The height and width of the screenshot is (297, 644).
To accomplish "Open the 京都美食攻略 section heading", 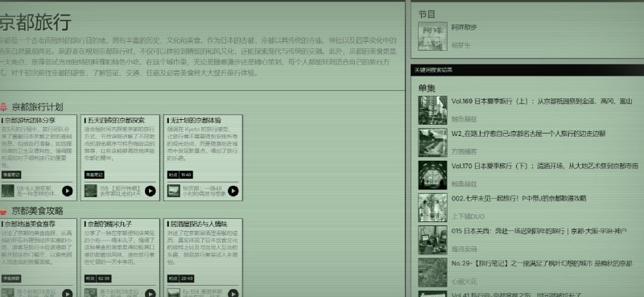I will tap(37, 211).
